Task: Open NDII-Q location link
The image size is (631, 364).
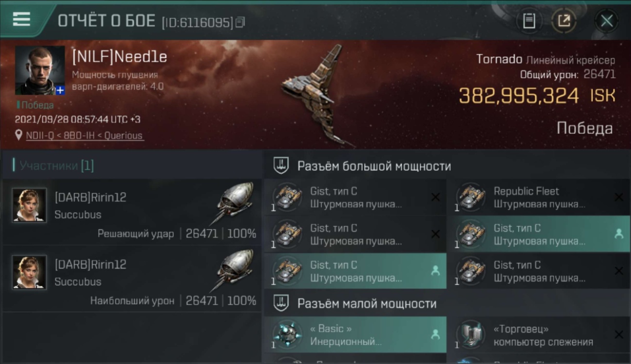Action: [84, 135]
